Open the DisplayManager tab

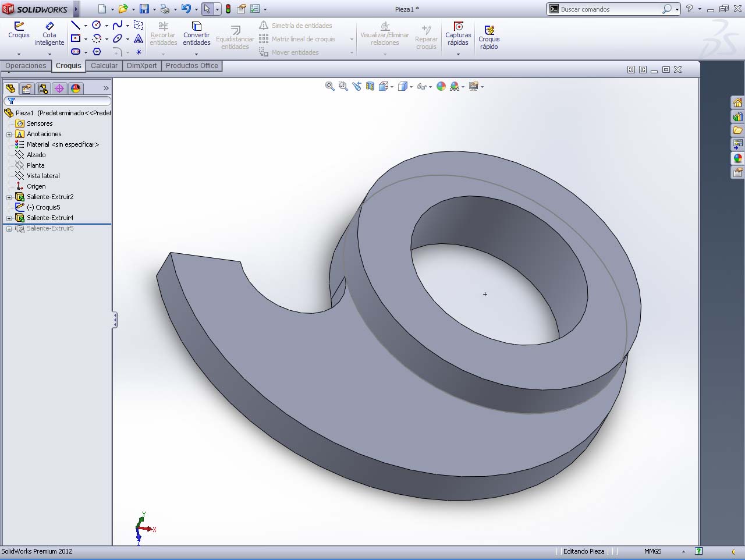[x=76, y=88]
